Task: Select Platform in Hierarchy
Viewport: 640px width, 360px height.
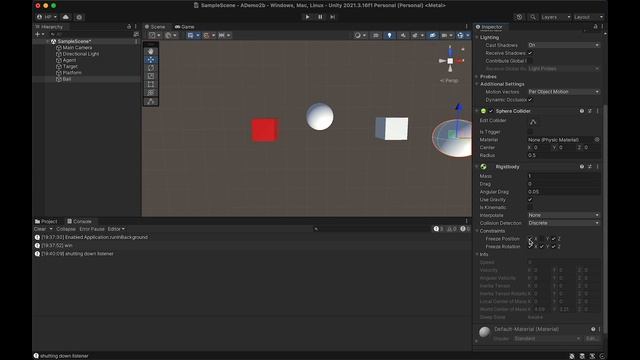Action: click(72, 73)
